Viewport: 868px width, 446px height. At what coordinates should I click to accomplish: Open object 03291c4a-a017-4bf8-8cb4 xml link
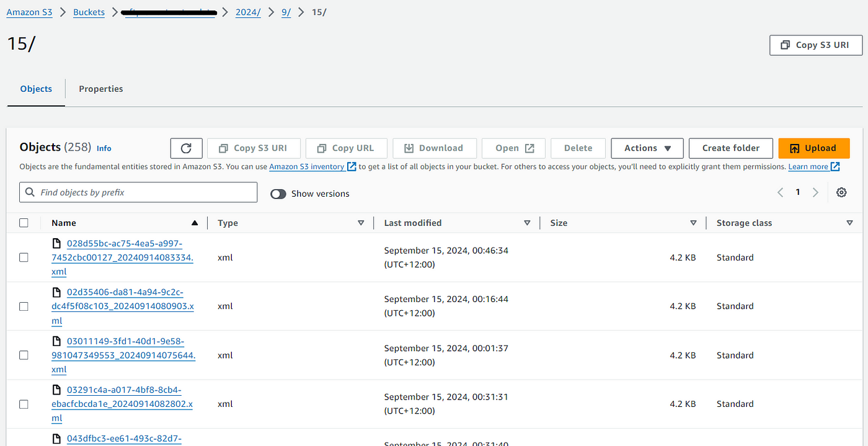point(122,404)
